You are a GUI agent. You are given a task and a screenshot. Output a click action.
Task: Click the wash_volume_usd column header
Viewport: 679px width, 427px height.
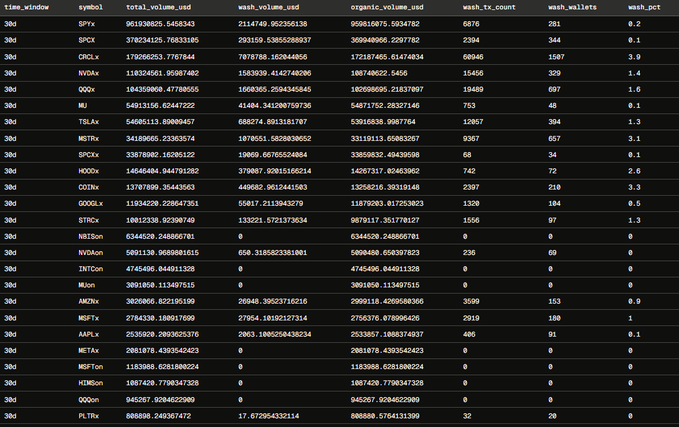click(x=268, y=7)
